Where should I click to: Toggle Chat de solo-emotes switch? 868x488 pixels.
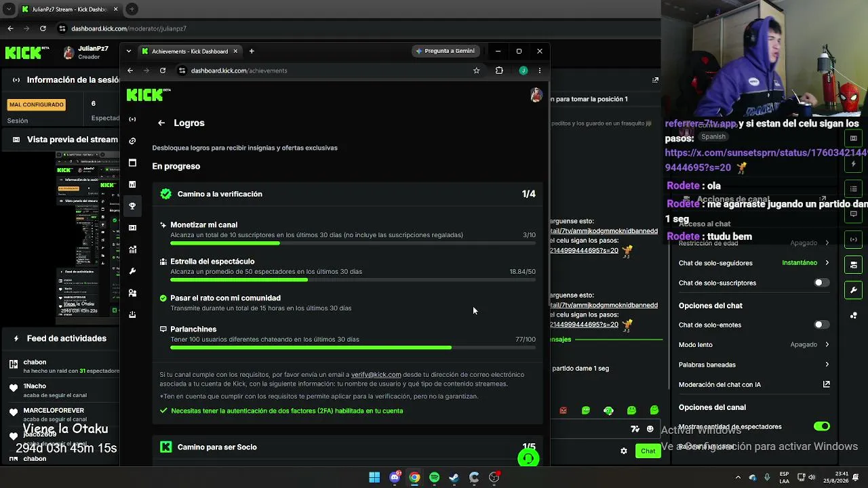[x=821, y=325]
